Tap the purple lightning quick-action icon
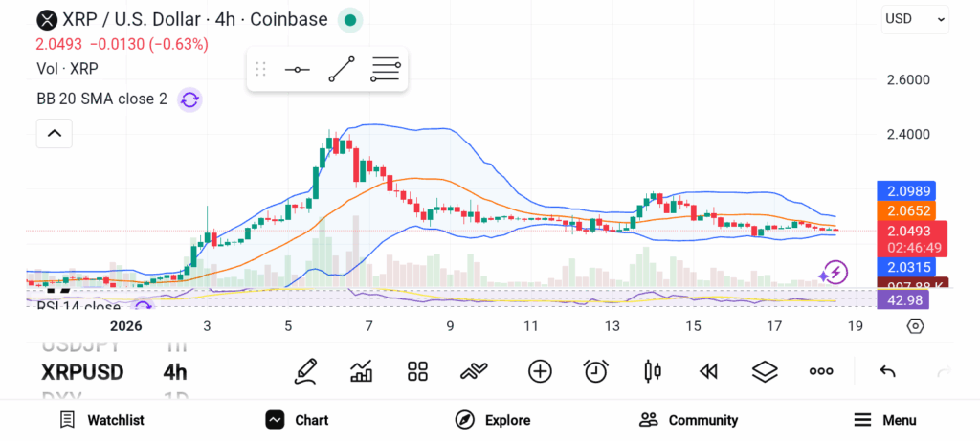The width and height of the screenshot is (980, 441). [x=831, y=274]
